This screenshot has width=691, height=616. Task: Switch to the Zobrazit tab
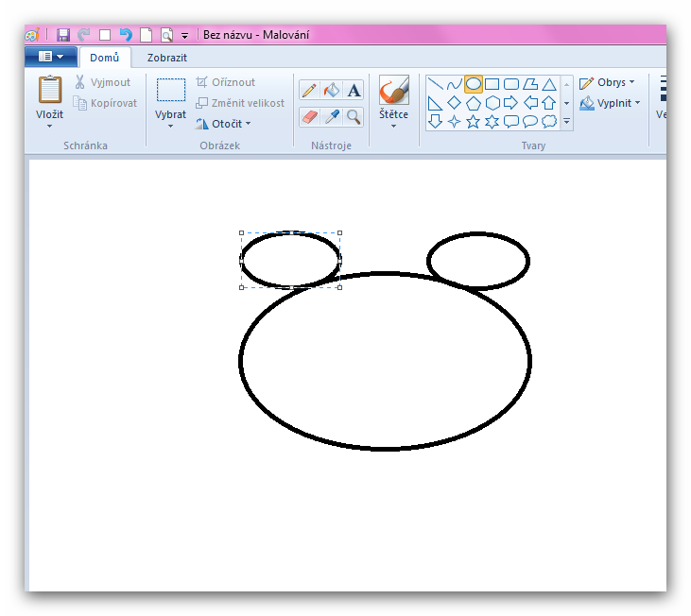pyautogui.click(x=167, y=58)
